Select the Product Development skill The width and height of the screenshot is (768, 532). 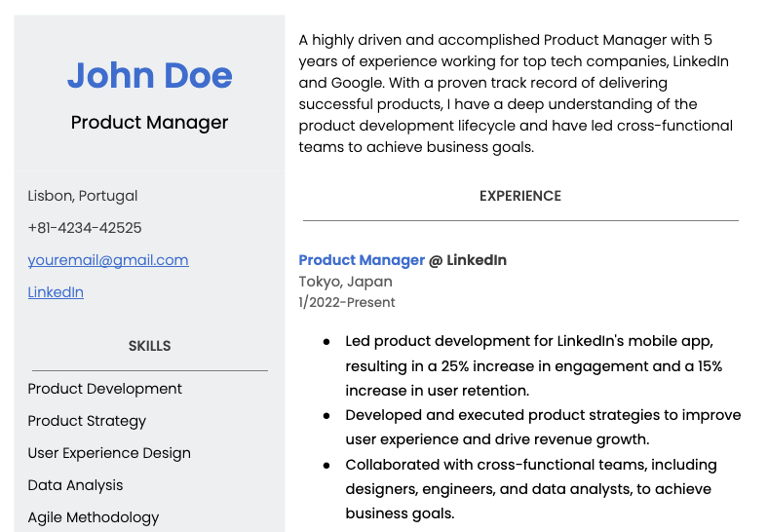pyautogui.click(x=104, y=389)
